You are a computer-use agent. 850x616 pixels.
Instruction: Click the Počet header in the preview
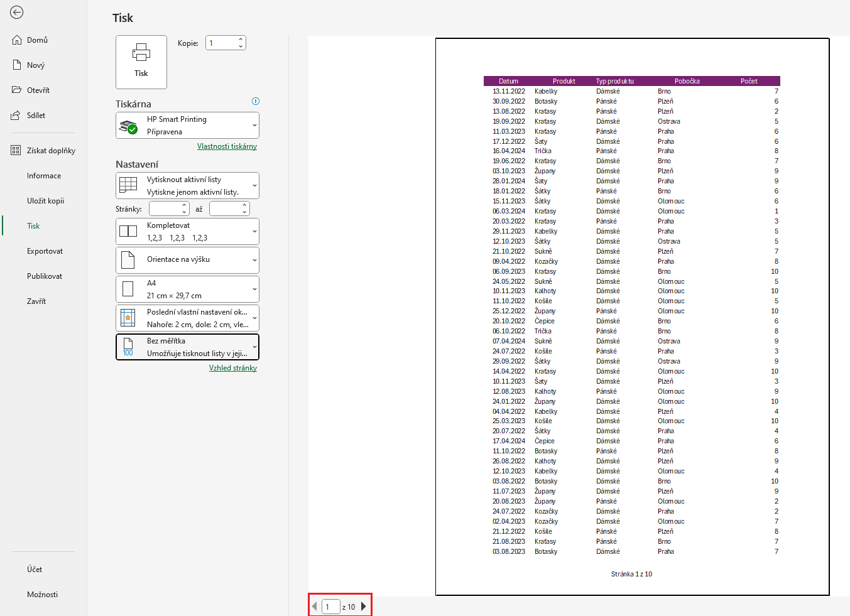point(749,81)
